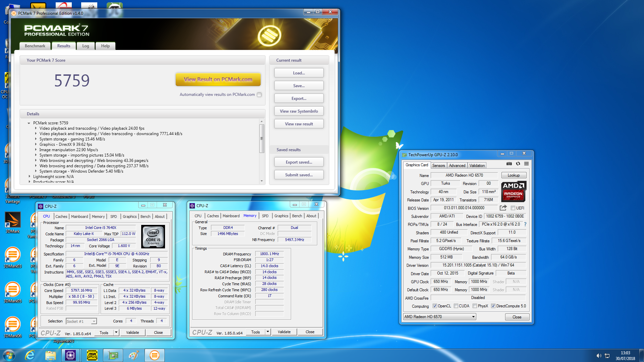Click the AMD Radeon HD 6570 name field
The width and height of the screenshot is (644, 362).
pos(464,175)
